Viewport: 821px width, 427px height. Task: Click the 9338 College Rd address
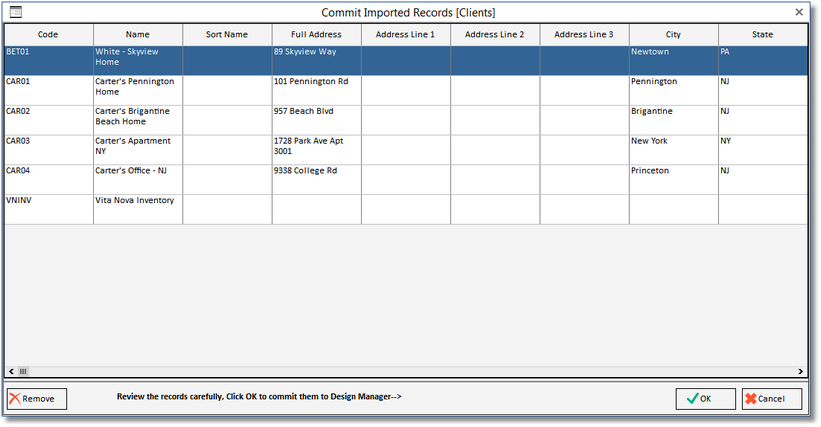pos(316,180)
